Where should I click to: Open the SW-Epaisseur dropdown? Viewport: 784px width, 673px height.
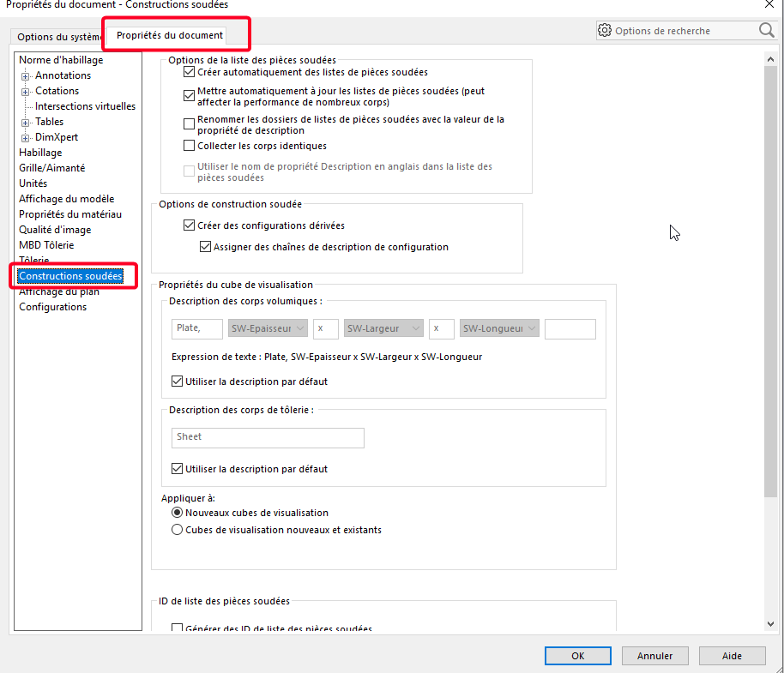pyautogui.click(x=268, y=329)
